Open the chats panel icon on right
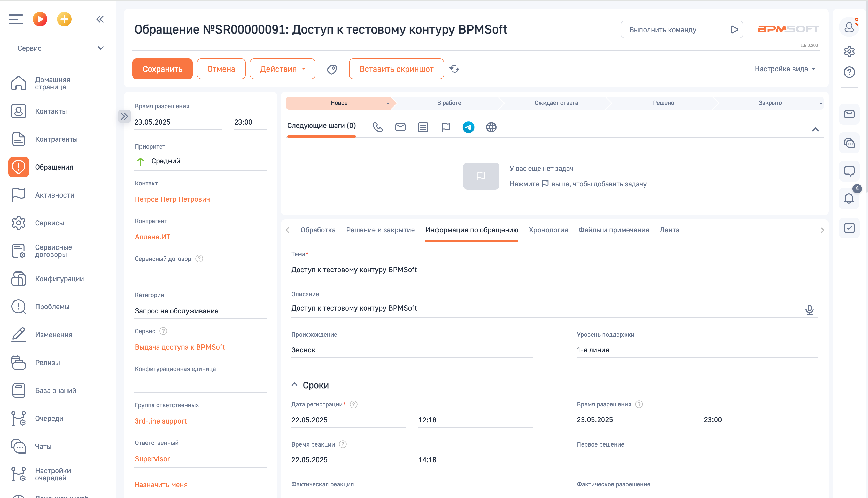 [849, 143]
